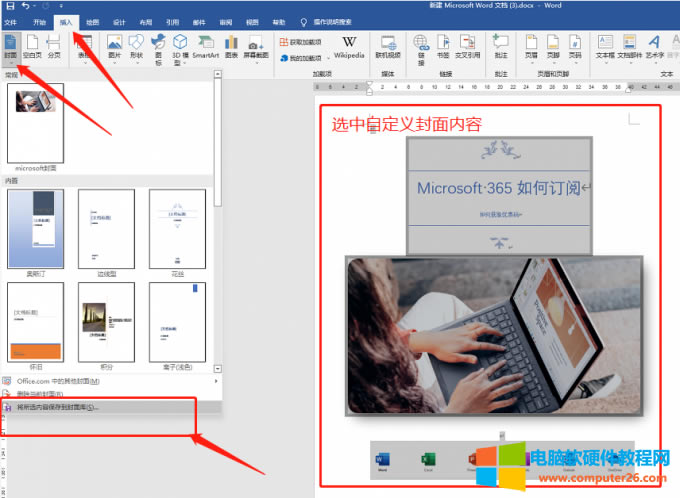The image size is (680, 498).
Task: Switch to the 设计 ribbon tab
Action: coord(119,21)
